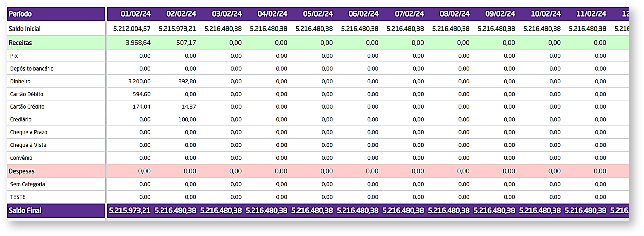The image size is (644, 236).
Task: Select Receitas total 507,17
Action: 186,43
